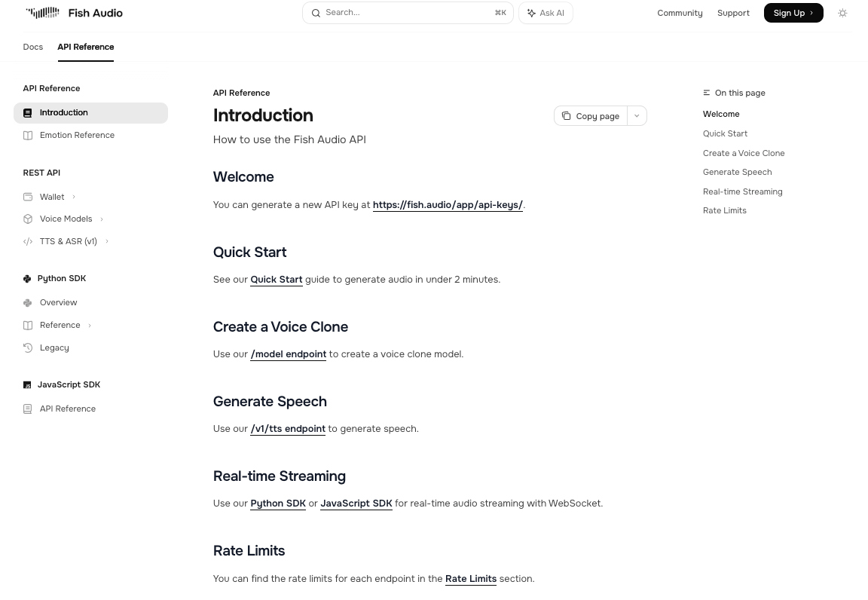The image size is (868, 600).
Task: Toggle the light/dark theme sun icon
Action: 842,13
